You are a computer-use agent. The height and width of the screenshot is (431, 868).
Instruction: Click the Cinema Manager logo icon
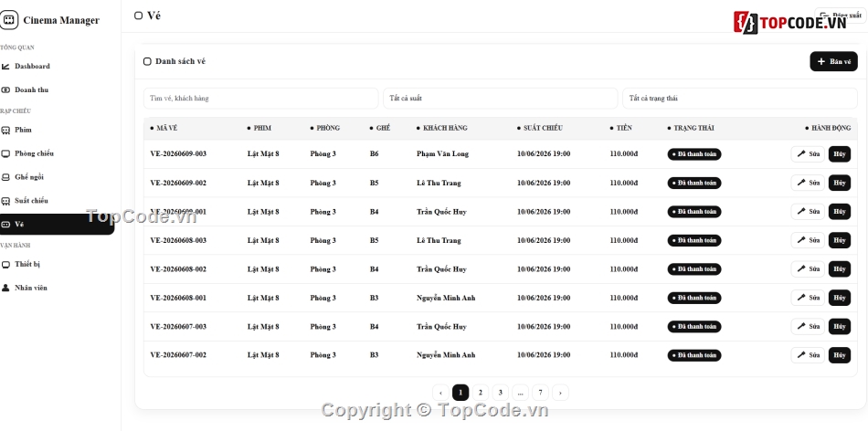pyautogui.click(x=9, y=20)
